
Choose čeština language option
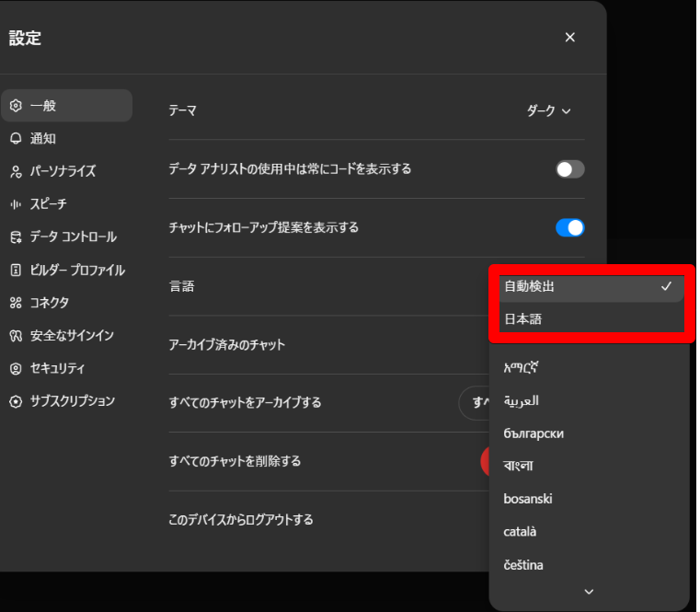[590, 565]
